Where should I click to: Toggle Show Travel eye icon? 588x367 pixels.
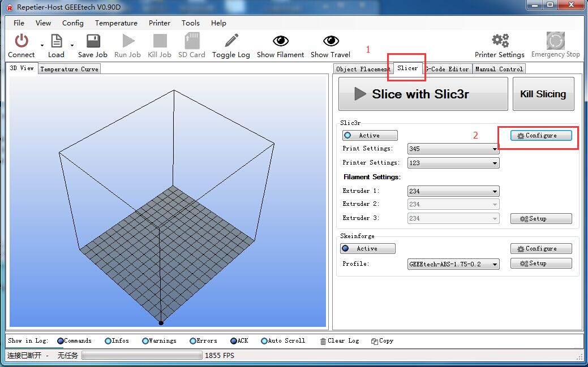coord(331,41)
